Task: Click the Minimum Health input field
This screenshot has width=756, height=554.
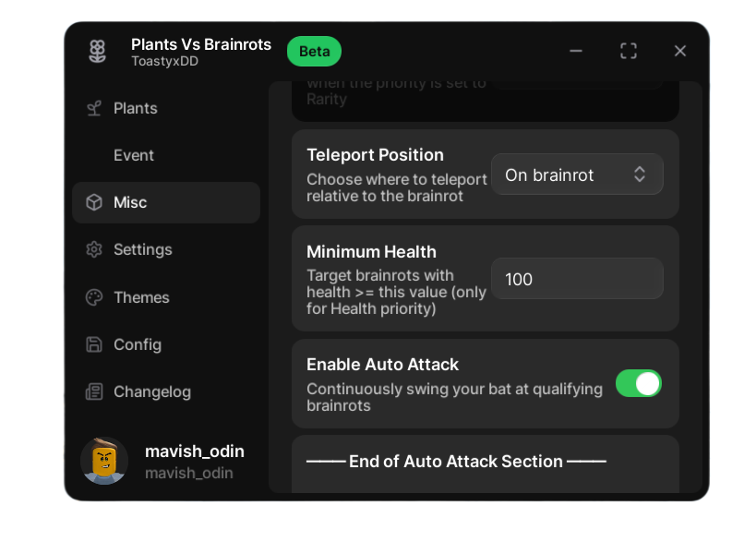Action: [x=576, y=279]
